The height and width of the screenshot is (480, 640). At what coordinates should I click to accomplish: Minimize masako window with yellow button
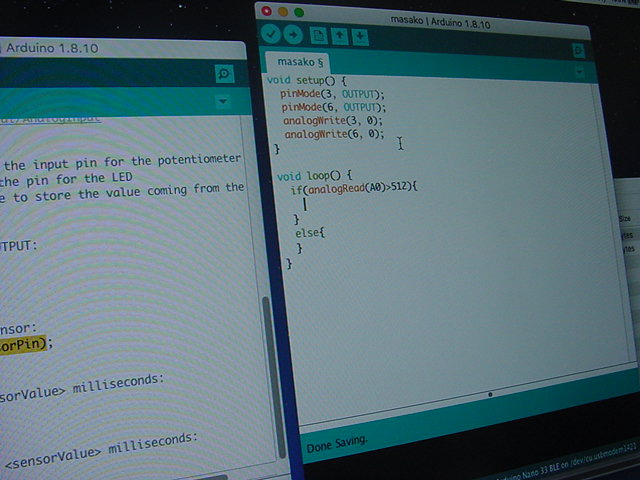pyautogui.click(x=283, y=11)
